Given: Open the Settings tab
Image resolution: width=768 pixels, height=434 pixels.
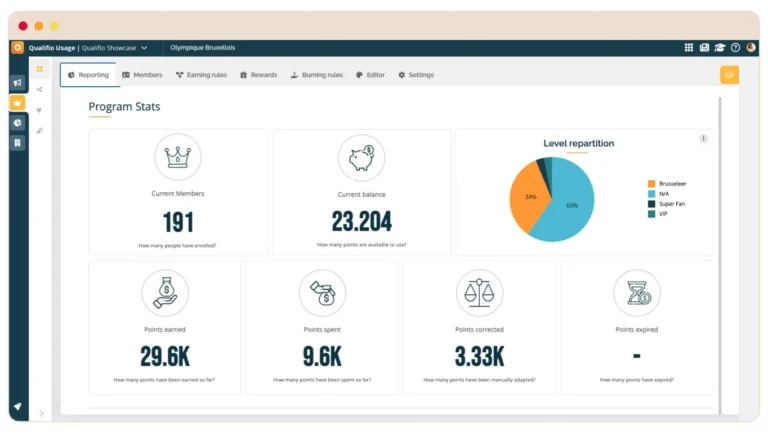Looking at the screenshot, I should [416, 75].
